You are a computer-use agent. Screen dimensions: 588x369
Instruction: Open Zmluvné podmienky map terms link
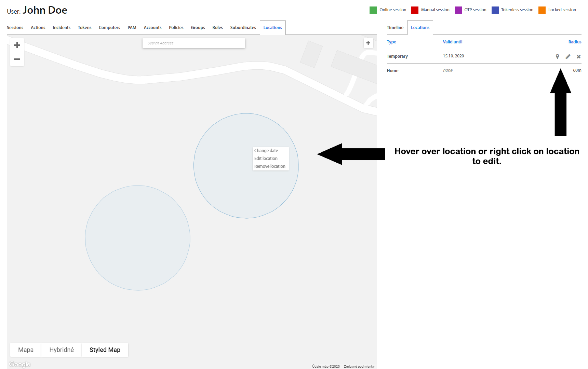coord(359,366)
